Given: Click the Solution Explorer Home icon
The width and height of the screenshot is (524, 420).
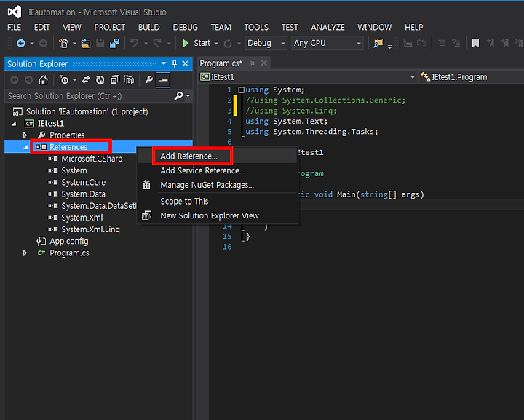Looking at the screenshot, I should 43,80.
